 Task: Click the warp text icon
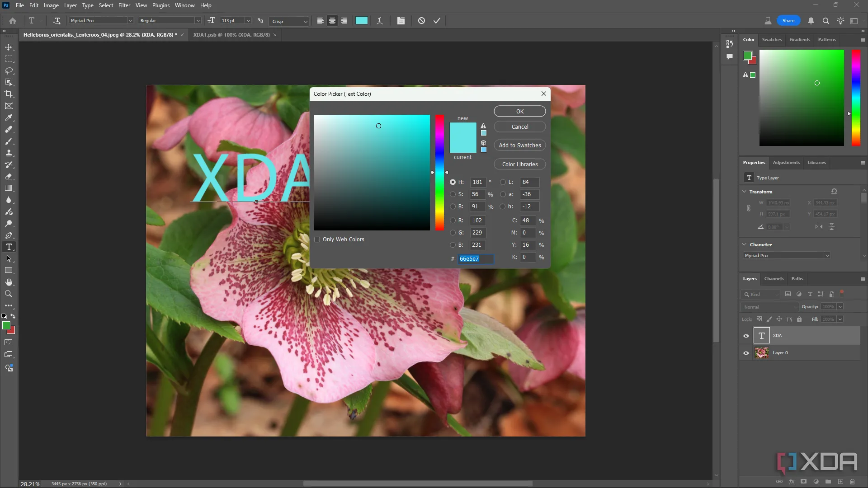click(x=380, y=21)
